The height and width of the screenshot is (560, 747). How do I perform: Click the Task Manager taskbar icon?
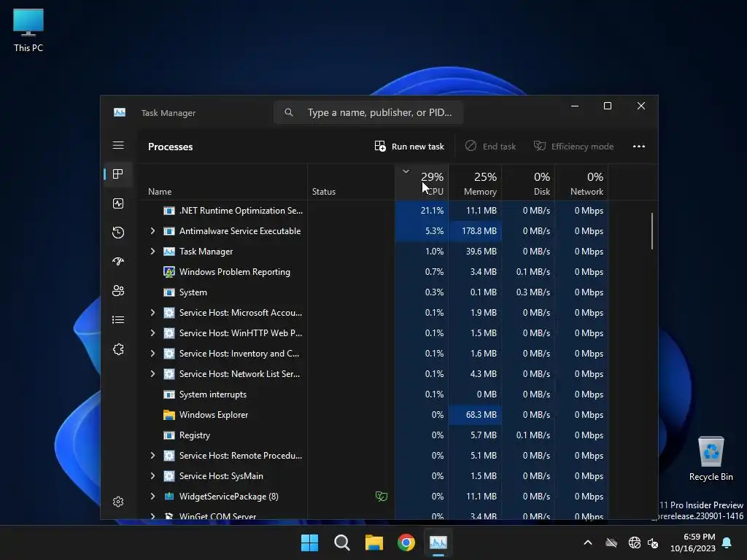[x=438, y=542]
